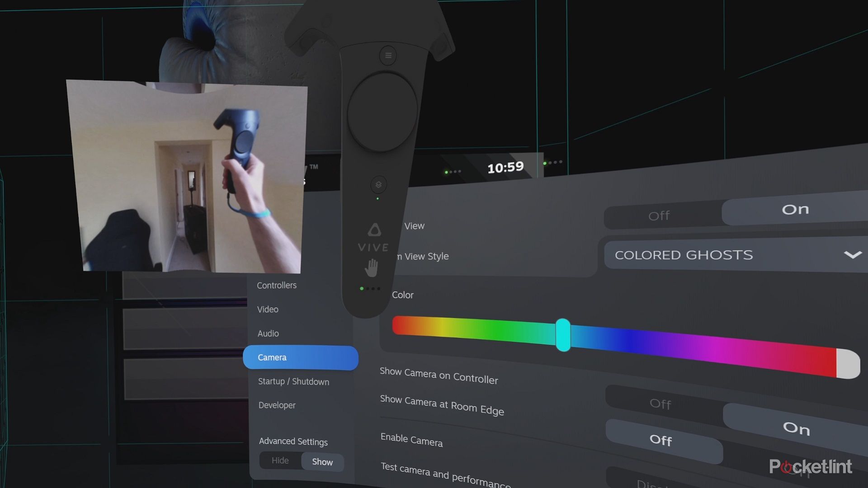Open the Video settings section
868x488 pixels.
(x=268, y=310)
